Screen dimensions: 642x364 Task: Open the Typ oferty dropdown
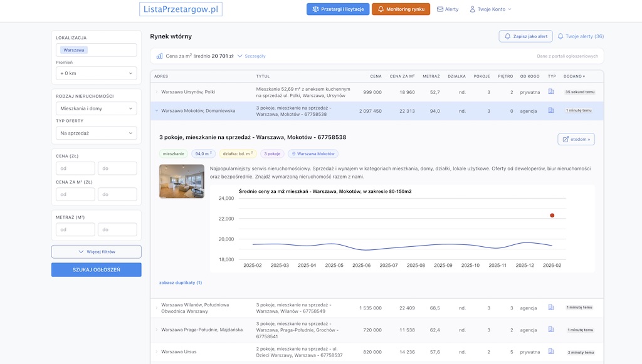(96, 133)
